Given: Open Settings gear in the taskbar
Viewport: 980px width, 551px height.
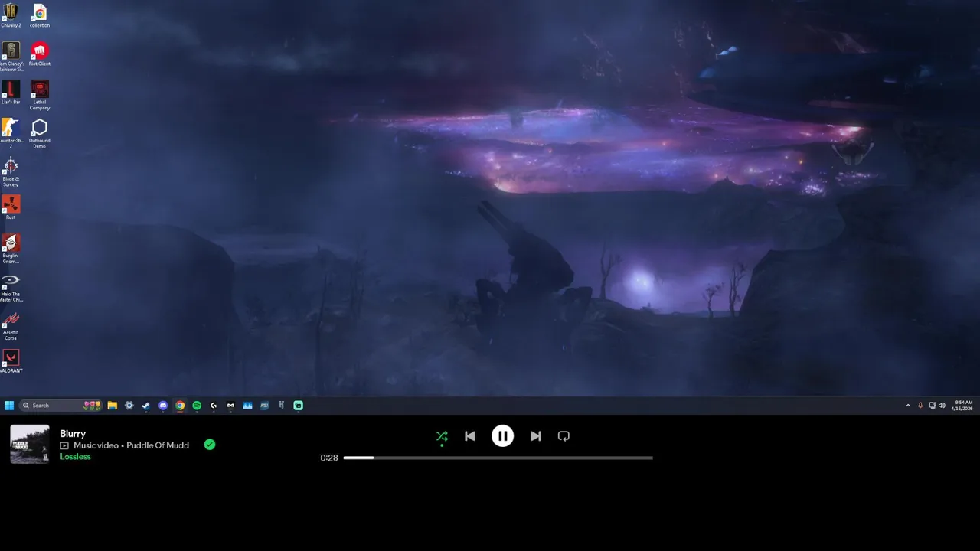Looking at the screenshot, I should (129, 406).
